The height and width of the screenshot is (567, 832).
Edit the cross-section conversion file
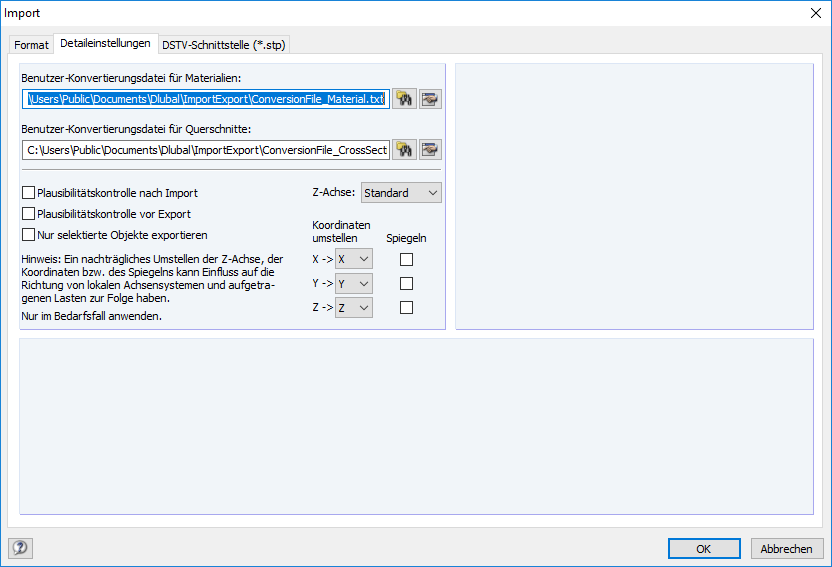(x=430, y=150)
